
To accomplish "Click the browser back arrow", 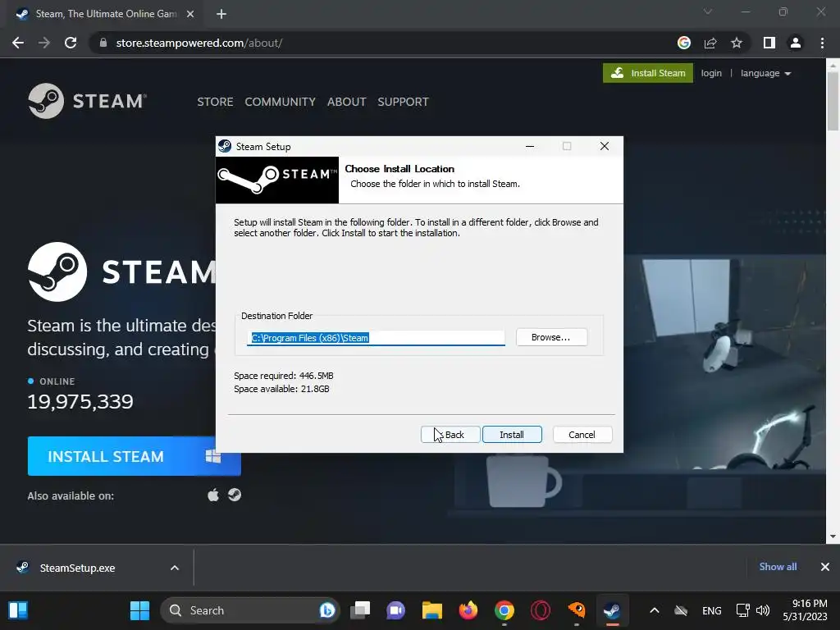I will click(x=18, y=43).
